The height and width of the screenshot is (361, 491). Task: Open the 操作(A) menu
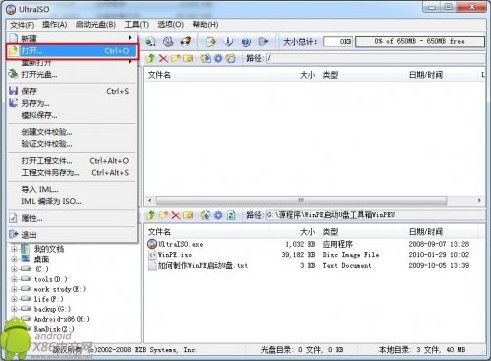point(54,25)
